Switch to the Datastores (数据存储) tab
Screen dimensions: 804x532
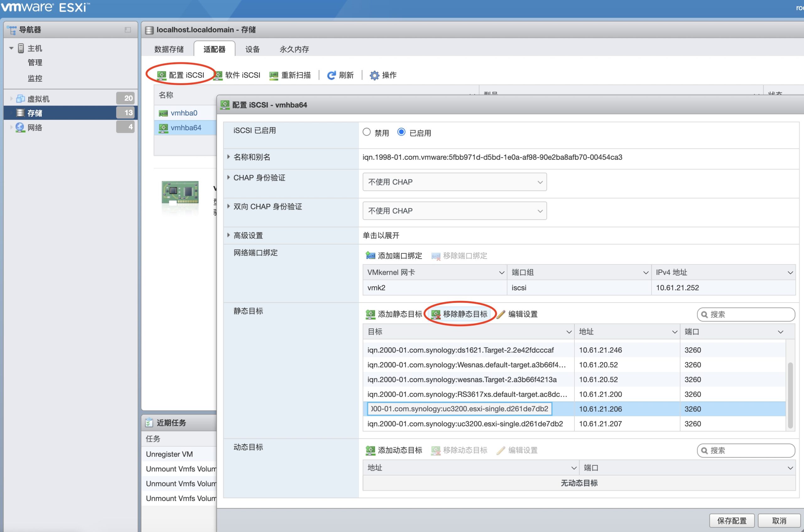point(169,49)
